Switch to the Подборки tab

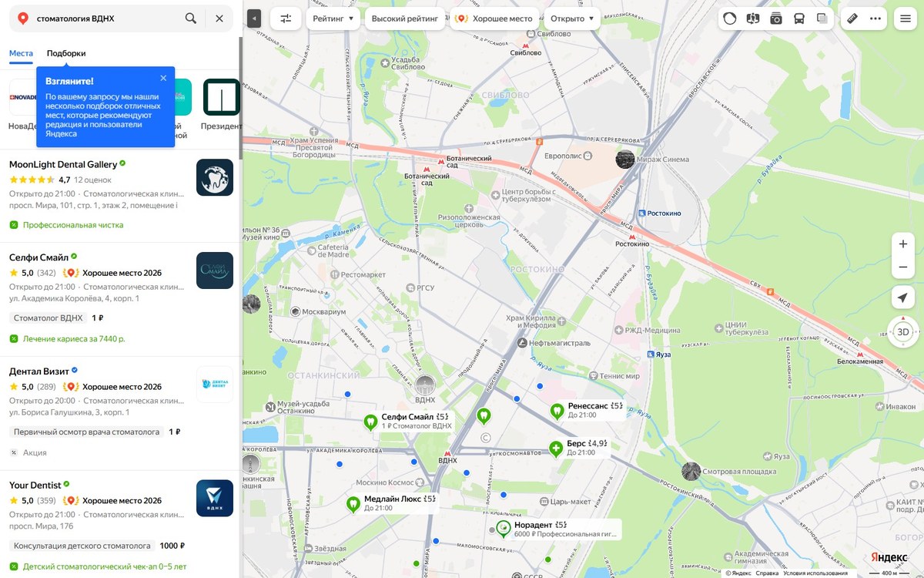[x=66, y=53]
